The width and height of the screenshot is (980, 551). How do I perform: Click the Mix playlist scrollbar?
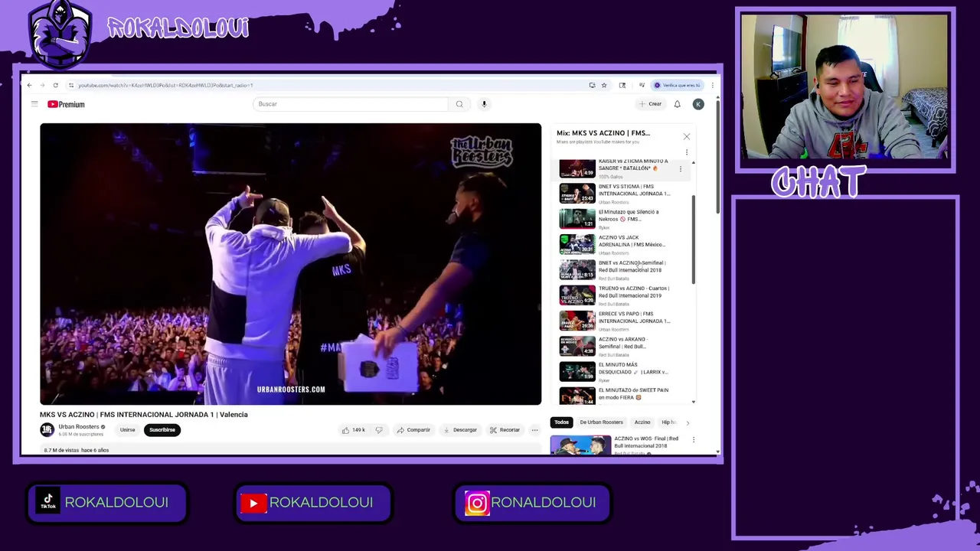[694, 241]
